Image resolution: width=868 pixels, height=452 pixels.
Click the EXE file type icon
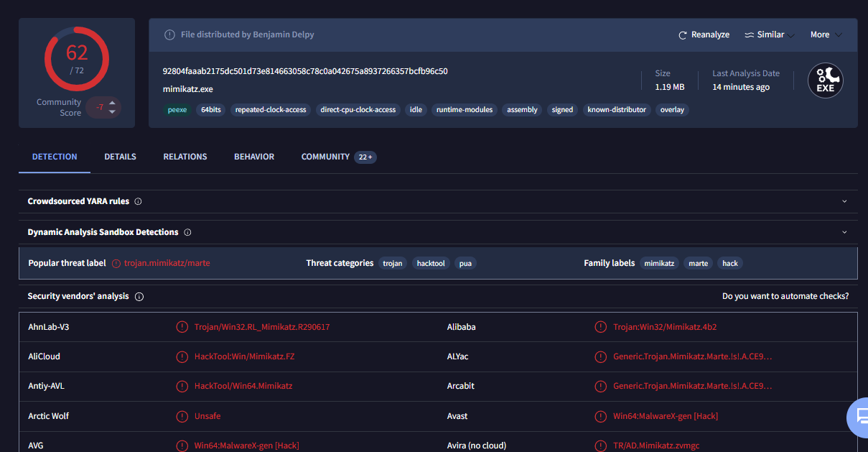825,80
